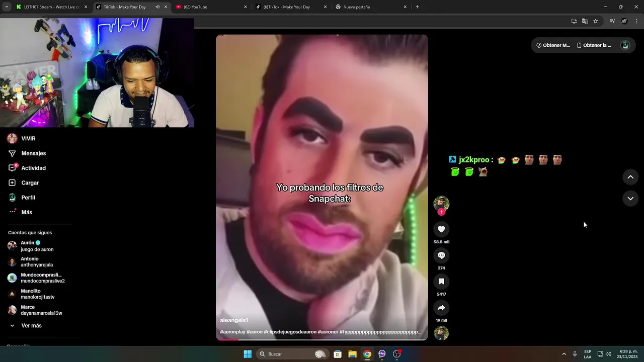Open followed account Manolito manolorojitastv
This screenshot has width=644, height=362.
36,294
